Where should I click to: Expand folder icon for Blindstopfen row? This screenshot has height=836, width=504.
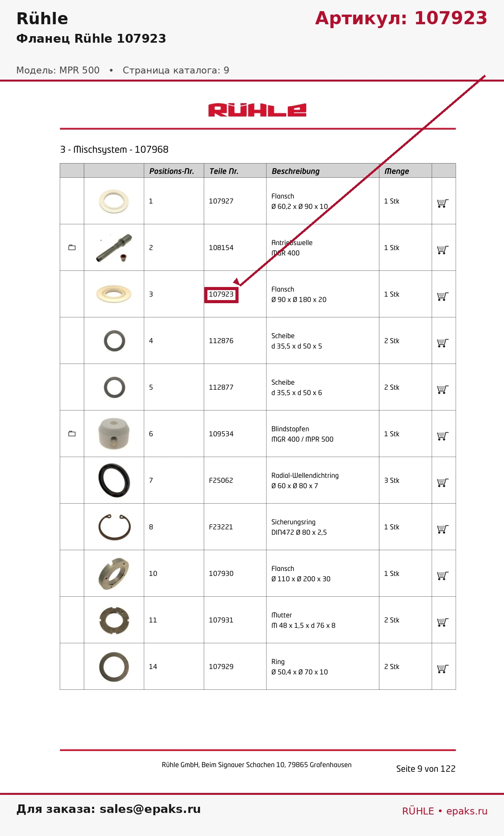(72, 434)
